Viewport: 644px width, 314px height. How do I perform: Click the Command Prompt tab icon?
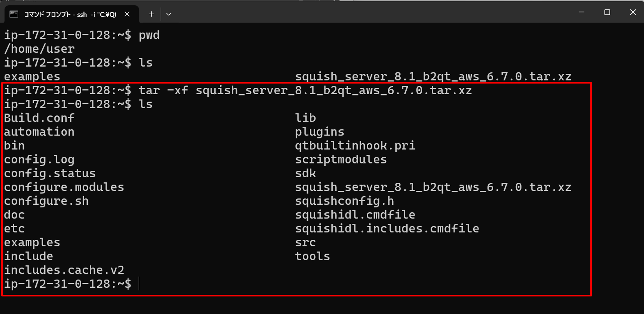14,14
